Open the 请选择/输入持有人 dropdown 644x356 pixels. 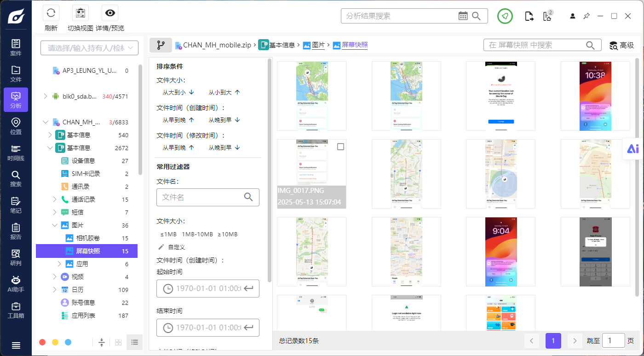(x=90, y=48)
